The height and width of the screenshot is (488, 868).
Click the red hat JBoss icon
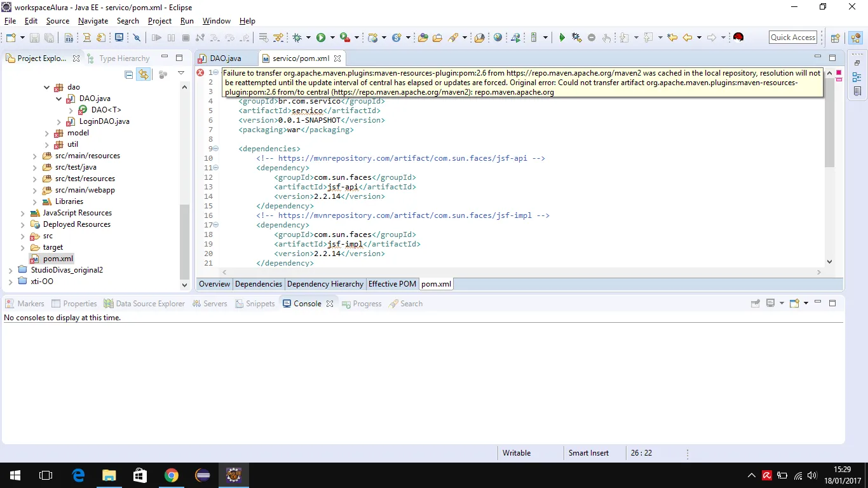[738, 37]
